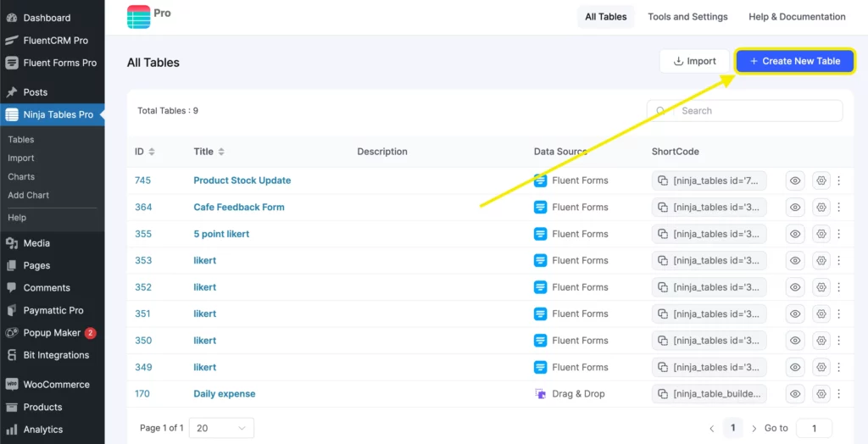The height and width of the screenshot is (444, 868).
Task: Sort tables by the Title column
Action: click(209, 152)
